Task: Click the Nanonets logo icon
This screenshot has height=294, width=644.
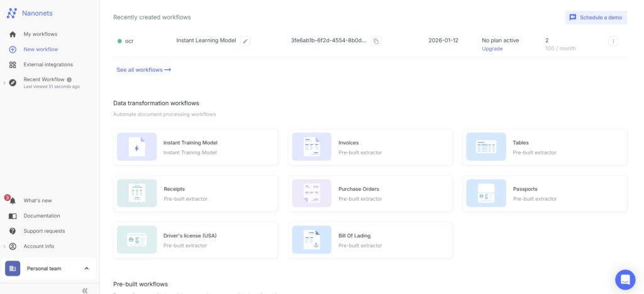Action: [12, 13]
